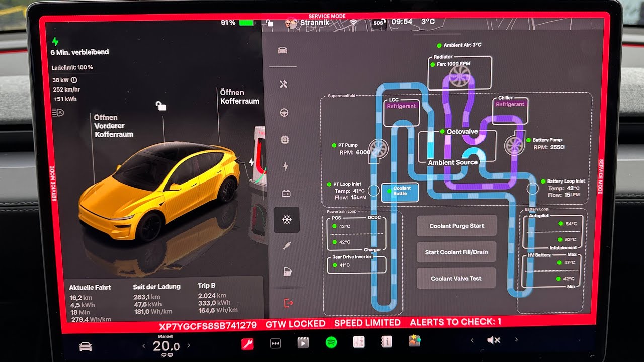Tap the ALERTS TO CHECK: 1 text
This screenshot has height=362, width=644.
click(455, 322)
